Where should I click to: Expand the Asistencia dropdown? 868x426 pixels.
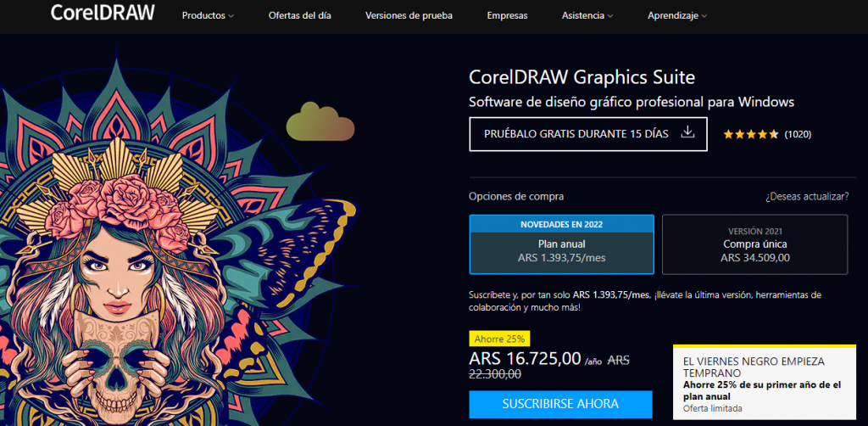(x=587, y=15)
